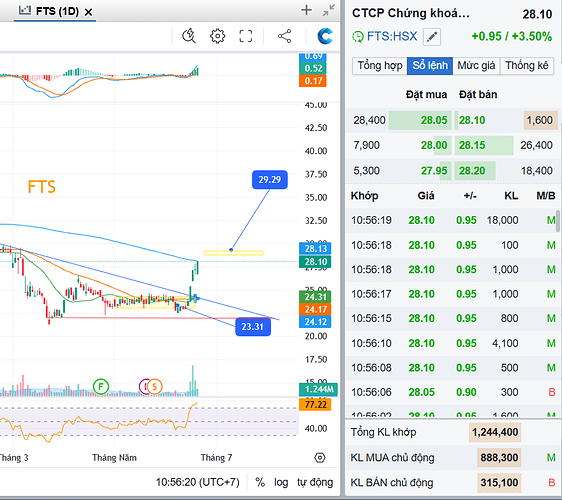Switch to Tổng hợp tab
This screenshot has height=500, width=562.
pyautogui.click(x=380, y=66)
